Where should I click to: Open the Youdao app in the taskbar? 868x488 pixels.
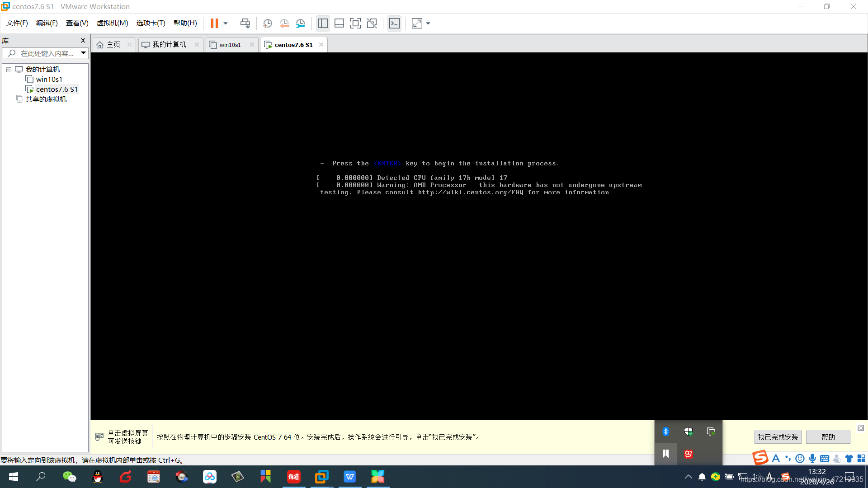(293, 477)
